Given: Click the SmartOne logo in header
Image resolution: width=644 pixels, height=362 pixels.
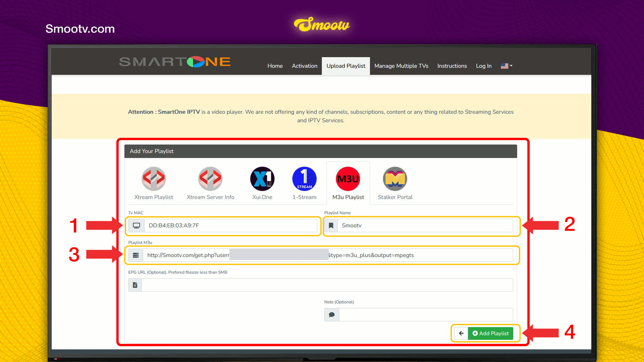Looking at the screenshot, I should [175, 62].
